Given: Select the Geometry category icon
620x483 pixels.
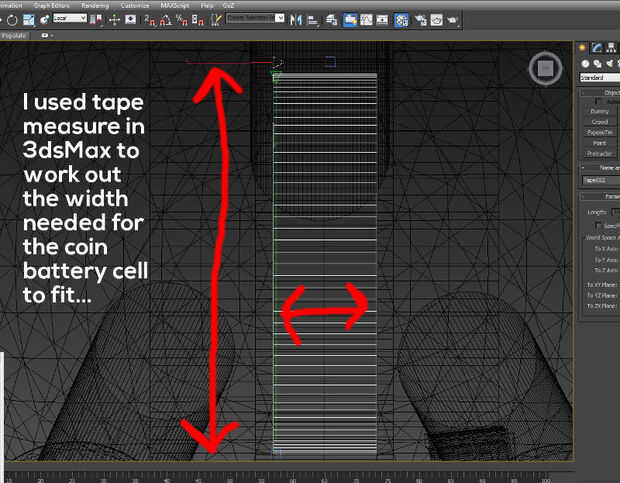Looking at the screenshot, I should pyautogui.click(x=585, y=64).
